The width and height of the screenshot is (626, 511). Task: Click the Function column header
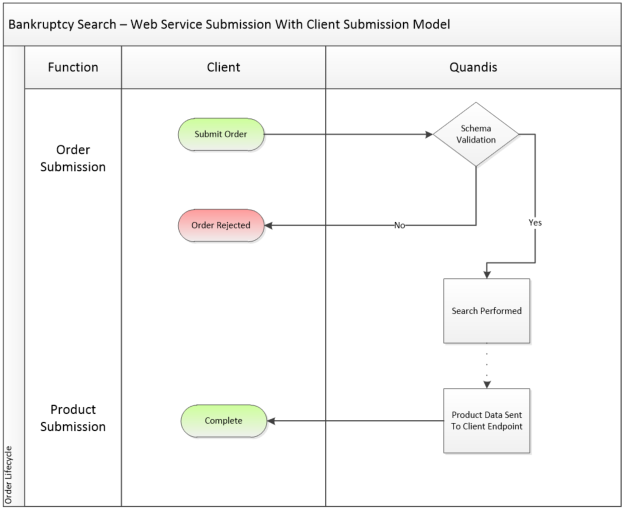tap(73, 68)
